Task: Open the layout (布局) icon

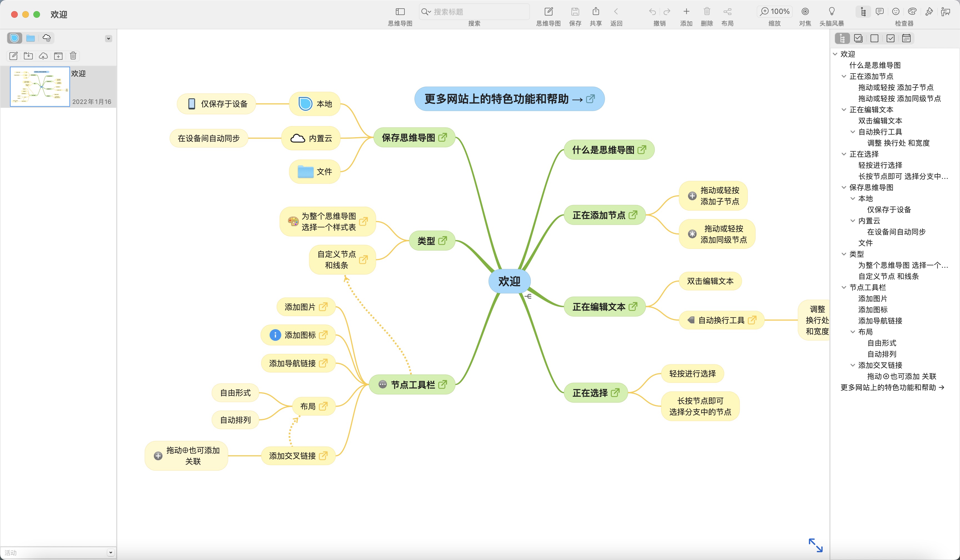Action: (727, 12)
